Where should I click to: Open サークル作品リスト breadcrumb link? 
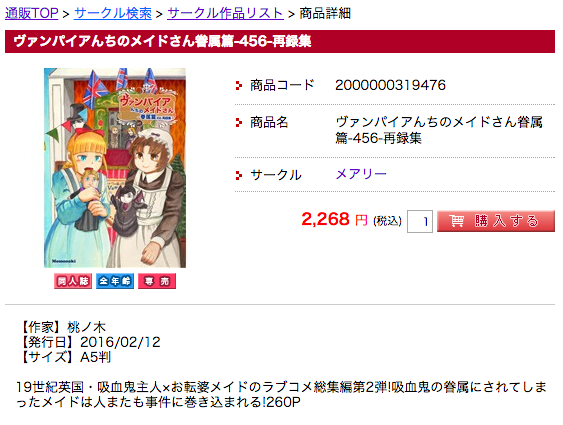[225, 14]
